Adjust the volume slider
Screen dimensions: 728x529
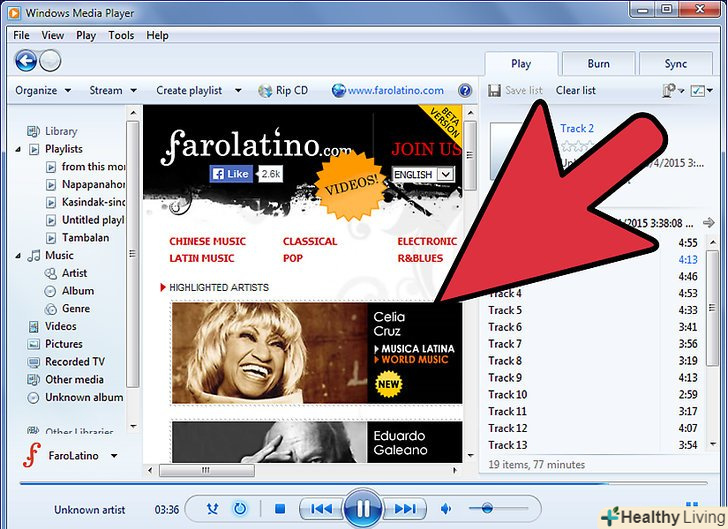486,509
